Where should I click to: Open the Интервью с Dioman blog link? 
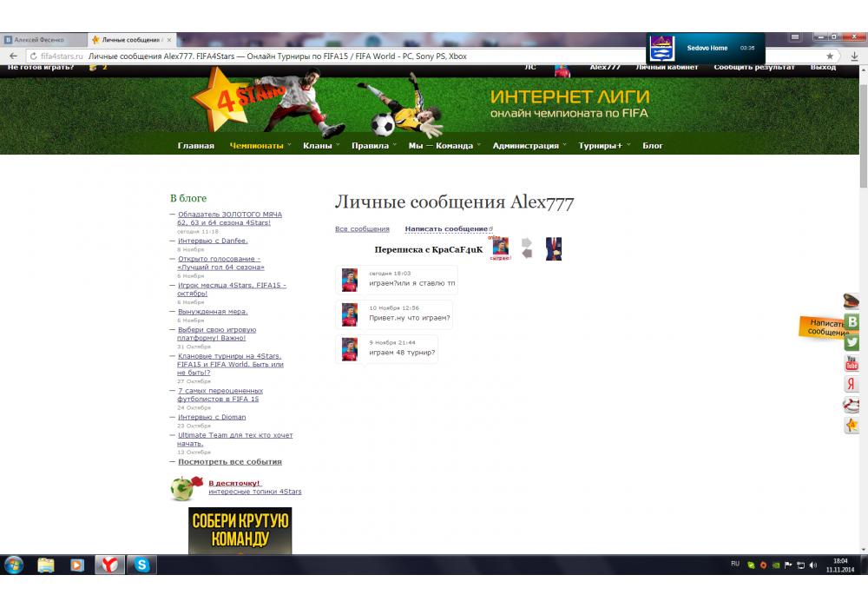click(x=212, y=417)
